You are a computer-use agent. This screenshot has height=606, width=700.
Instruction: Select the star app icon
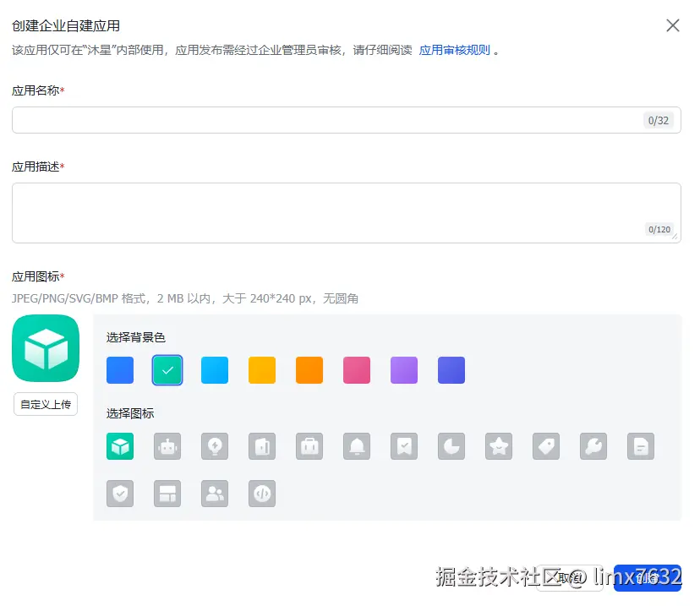[x=499, y=445]
